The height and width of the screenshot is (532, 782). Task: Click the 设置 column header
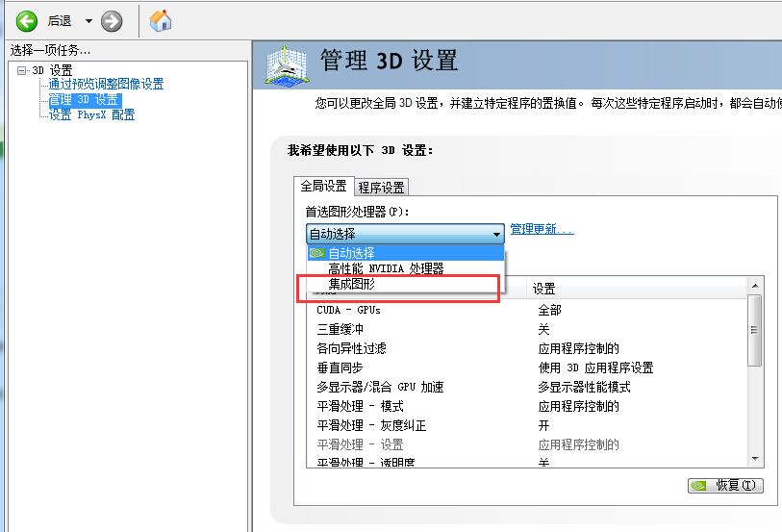point(637,289)
